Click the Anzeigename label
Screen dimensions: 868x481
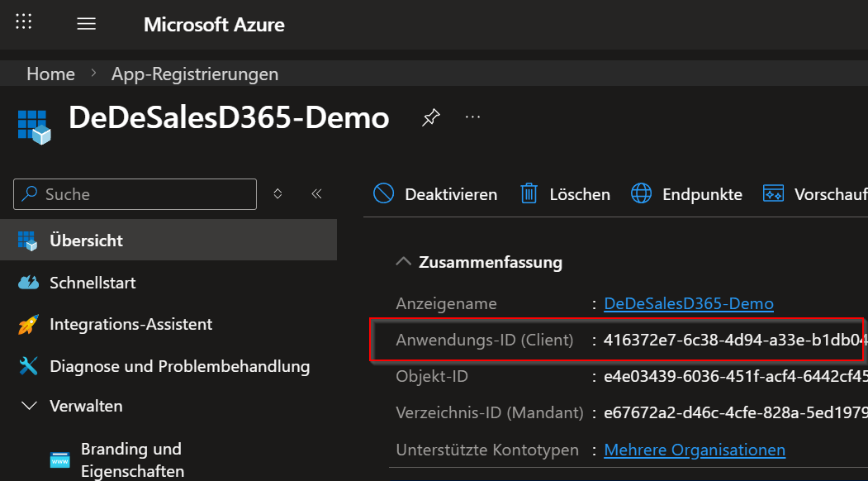pyautogui.click(x=446, y=303)
